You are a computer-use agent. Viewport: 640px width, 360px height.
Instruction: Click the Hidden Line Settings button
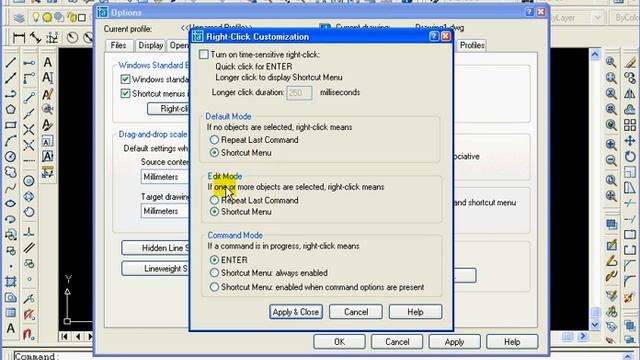pyautogui.click(x=156, y=248)
